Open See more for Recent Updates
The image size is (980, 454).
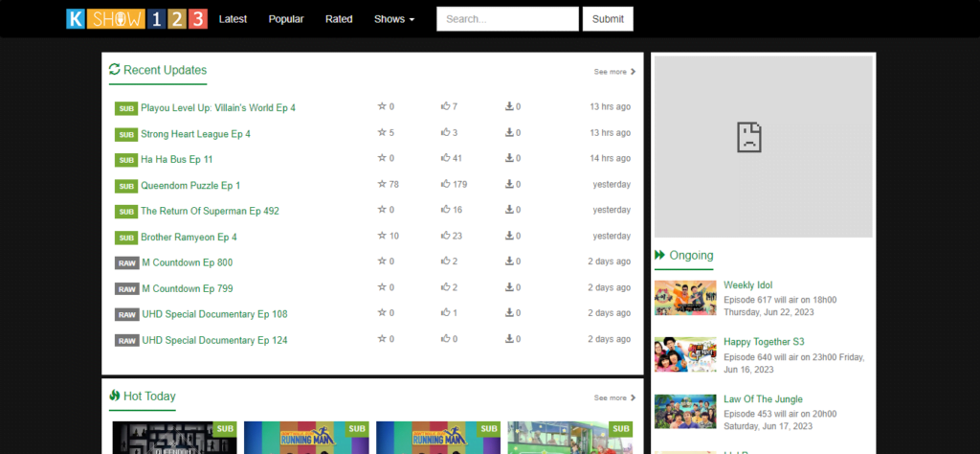(615, 72)
